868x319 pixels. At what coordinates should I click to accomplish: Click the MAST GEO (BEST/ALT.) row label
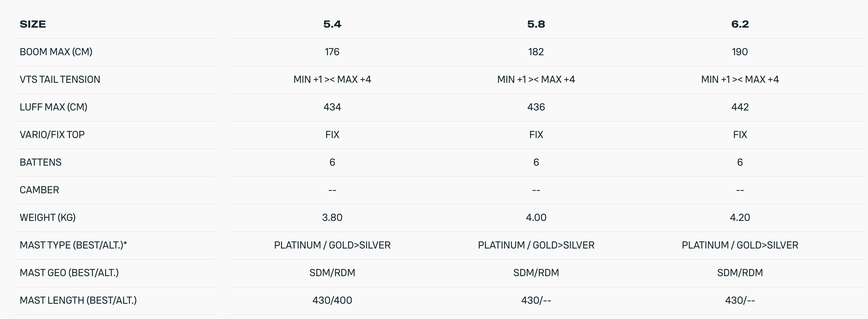69,273
